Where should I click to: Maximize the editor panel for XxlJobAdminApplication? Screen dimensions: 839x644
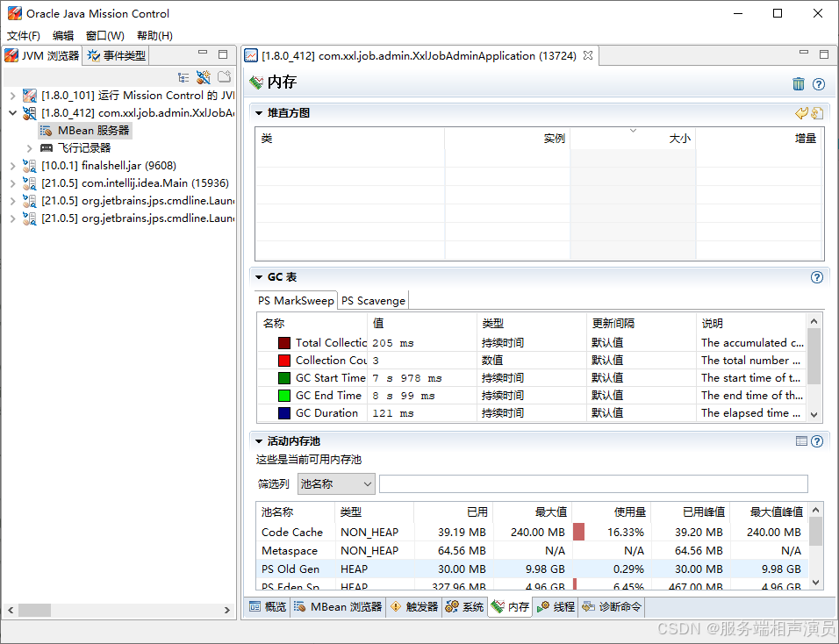pyautogui.click(x=824, y=54)
